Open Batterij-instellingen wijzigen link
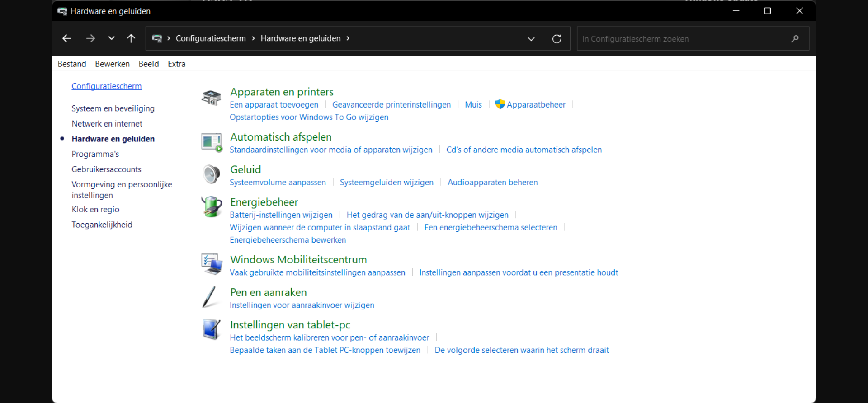 (x=281, y=215)
